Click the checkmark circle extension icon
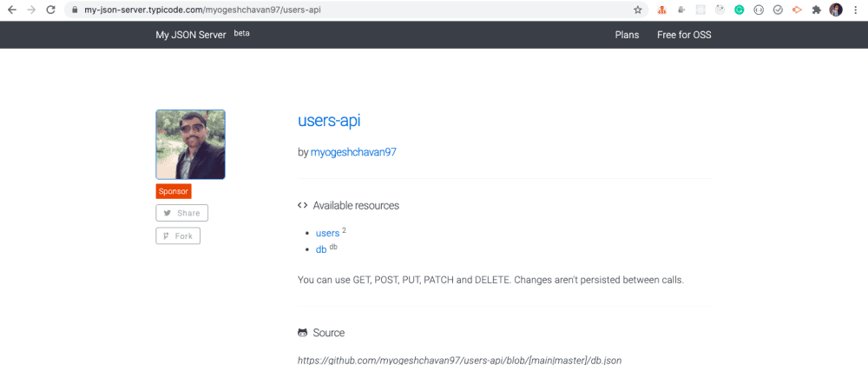868x365 pixels. [778, 10]
